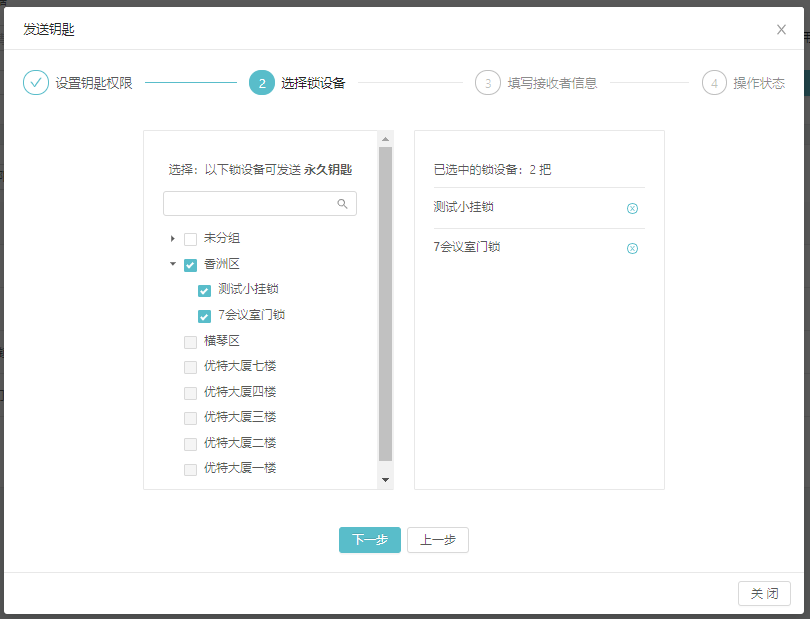This screenshot has width=810, height=619.
Task: Click the search magnifier icon in lock list
Action: [342, 204]
